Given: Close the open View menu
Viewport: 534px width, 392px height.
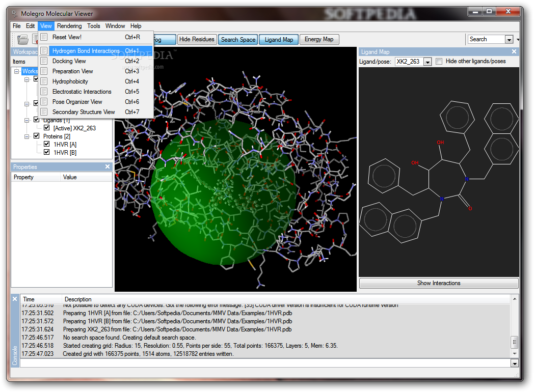Looking at the screenshot, I should tap(46, 26).
